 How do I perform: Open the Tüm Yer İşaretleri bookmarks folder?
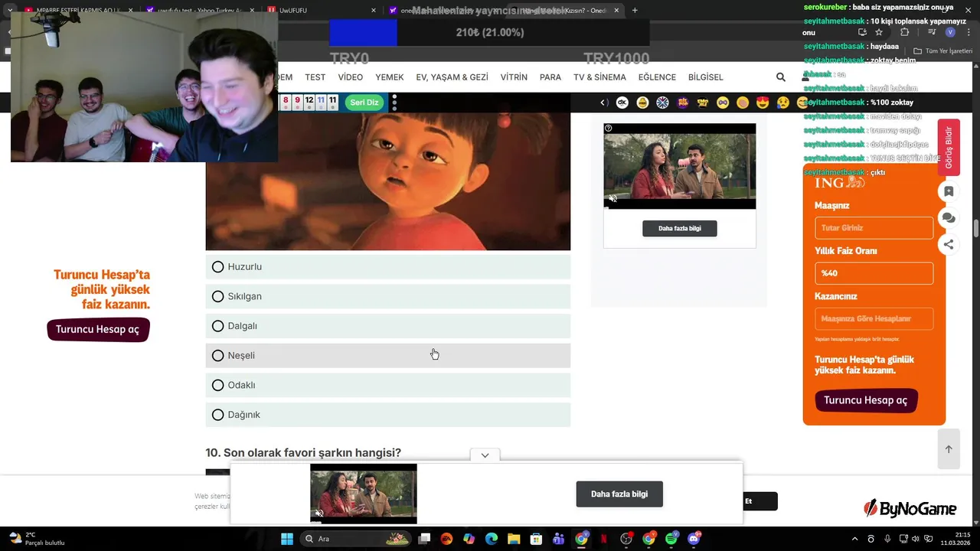pyautogui.click(x=943, y=51)
